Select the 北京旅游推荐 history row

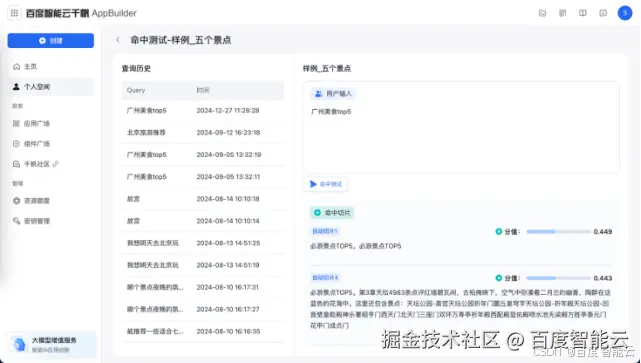coord(203,132)
